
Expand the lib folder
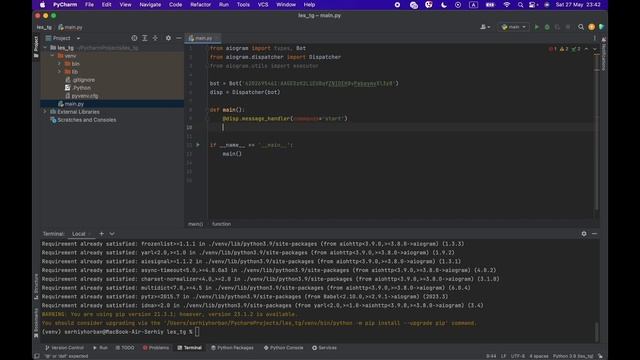click(x=60, y=71)
